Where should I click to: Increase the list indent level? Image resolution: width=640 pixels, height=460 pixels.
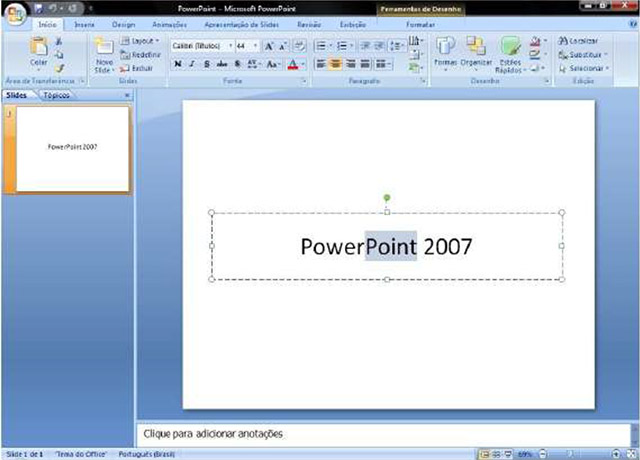(379, 46)
